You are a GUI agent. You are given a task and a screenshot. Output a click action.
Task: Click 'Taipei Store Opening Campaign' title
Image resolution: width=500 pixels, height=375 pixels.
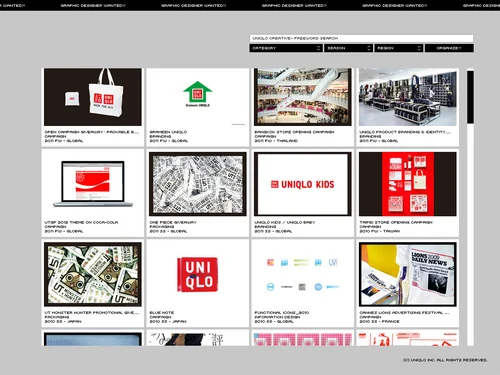(396, 222)
